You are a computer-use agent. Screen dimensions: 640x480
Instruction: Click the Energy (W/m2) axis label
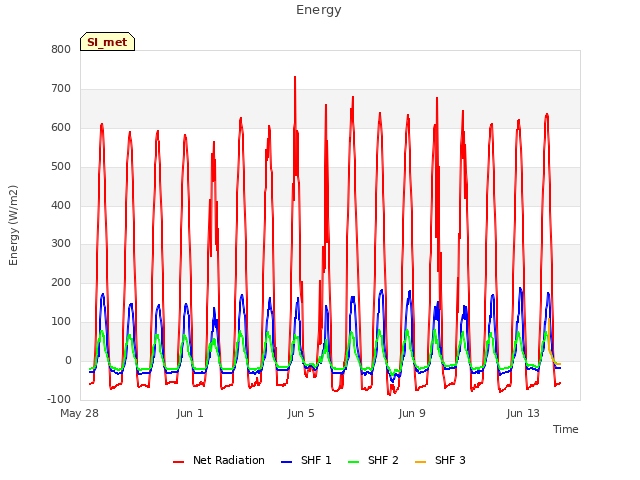(x=13, y=225)
